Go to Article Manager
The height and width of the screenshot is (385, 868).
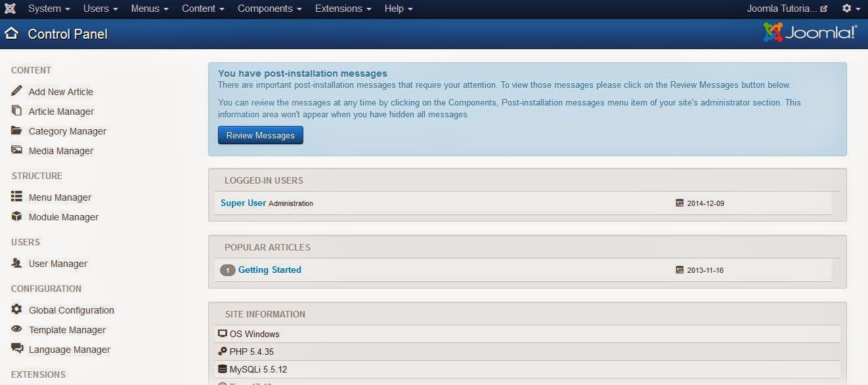pyautogui.click(x=61, y=111)
